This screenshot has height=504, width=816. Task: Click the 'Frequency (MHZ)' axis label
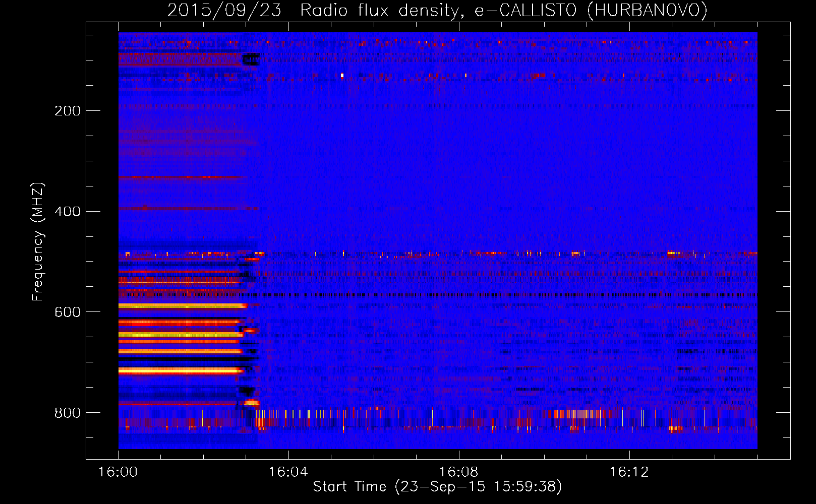38,242
